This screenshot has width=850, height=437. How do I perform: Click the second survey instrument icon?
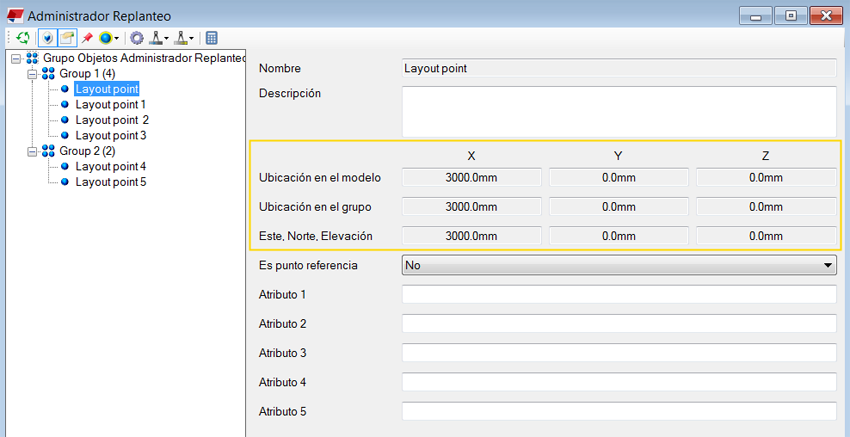[x=183, y=38]
